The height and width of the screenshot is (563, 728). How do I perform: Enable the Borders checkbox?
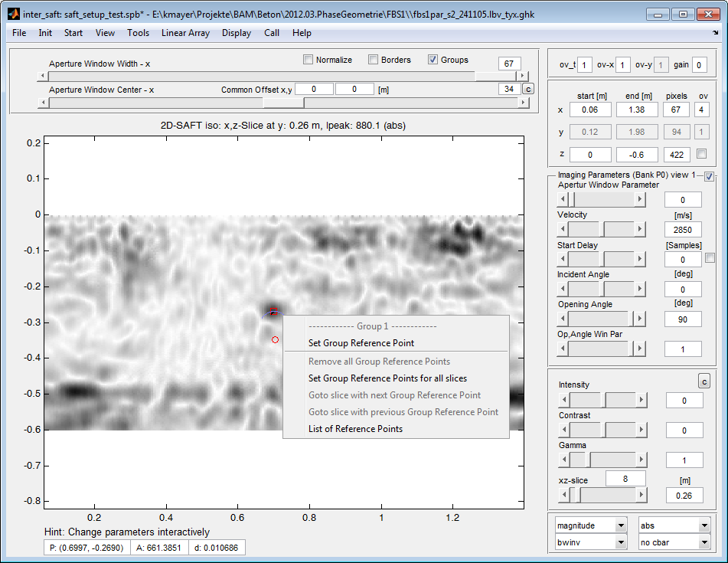point(373,60)
